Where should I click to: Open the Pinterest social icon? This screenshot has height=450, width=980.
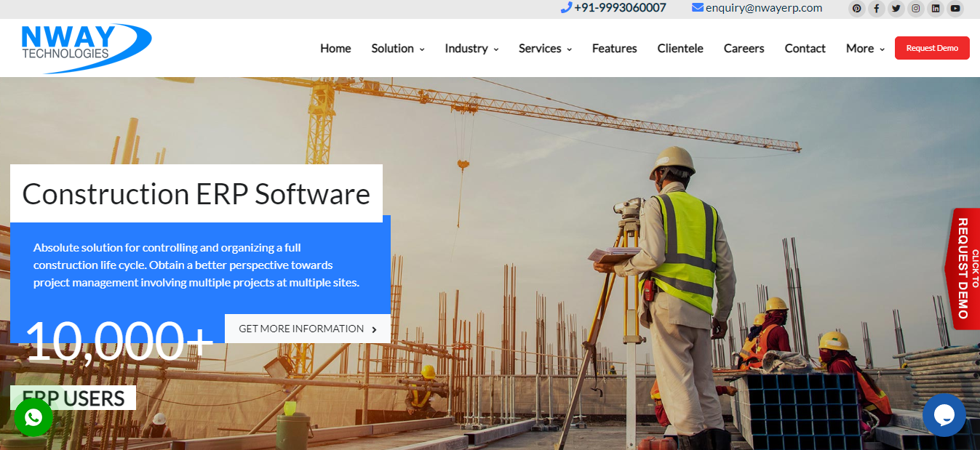click(856, 9)
